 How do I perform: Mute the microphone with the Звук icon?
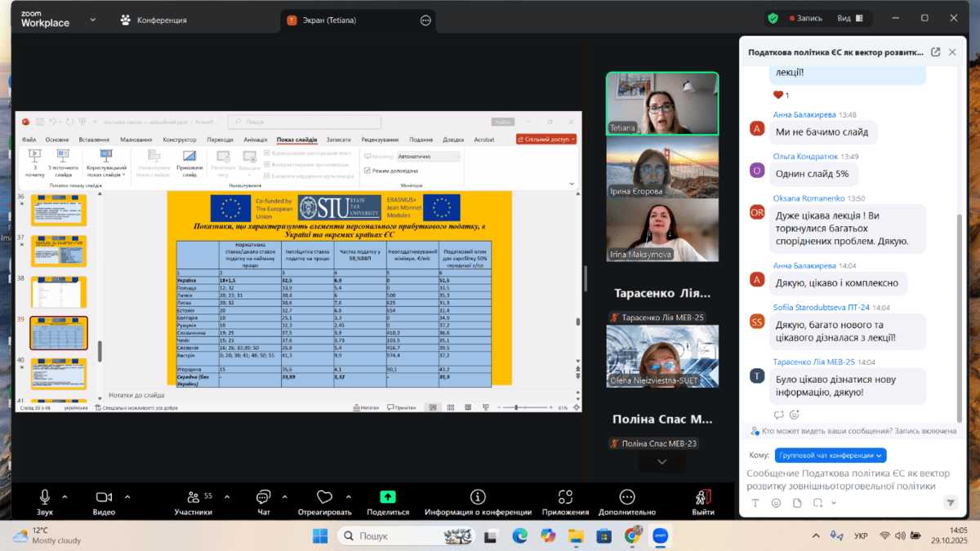coord(44,497)
